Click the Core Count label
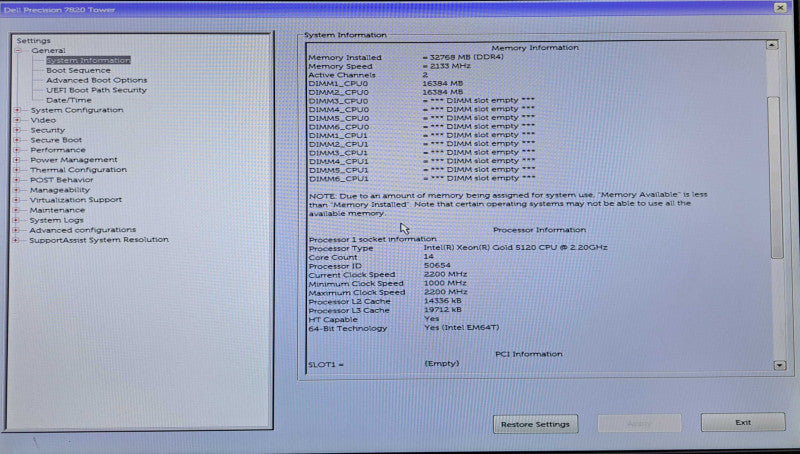 pyautogui.click(x=333, y=258)
